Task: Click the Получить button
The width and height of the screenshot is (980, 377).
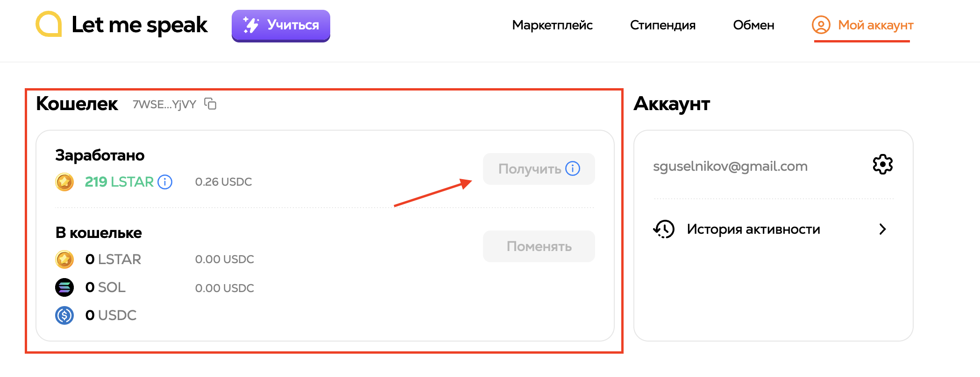Action: [539, 169]
